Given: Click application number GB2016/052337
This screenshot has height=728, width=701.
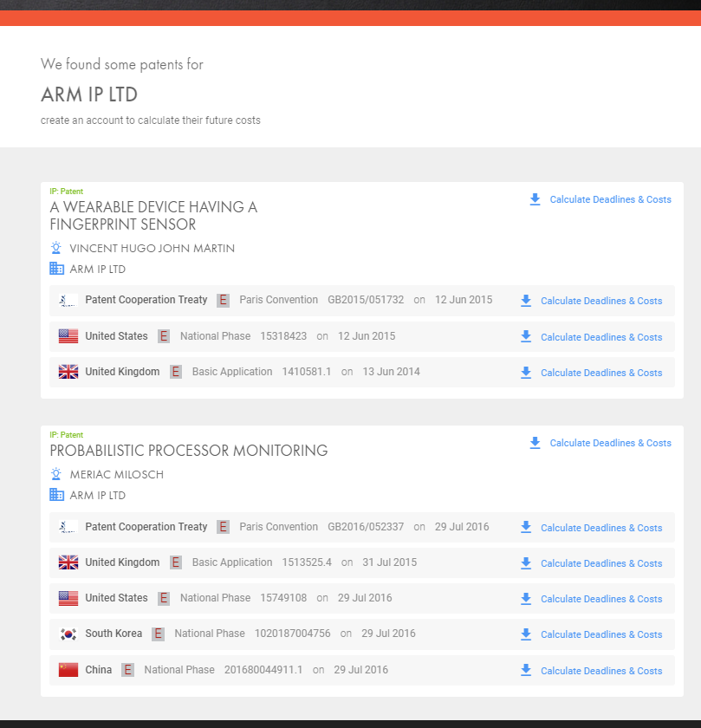Looking at the screenshot, I should pyautogui.click(x=366, y=527).
